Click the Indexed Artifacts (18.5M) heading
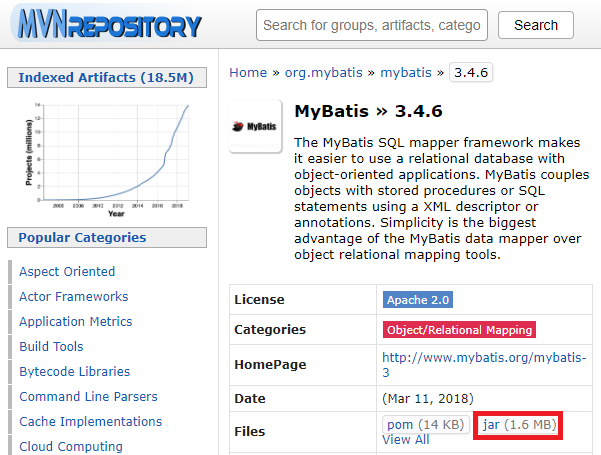The height and width of the screenshot is (455, 601). tap(107, 77)
